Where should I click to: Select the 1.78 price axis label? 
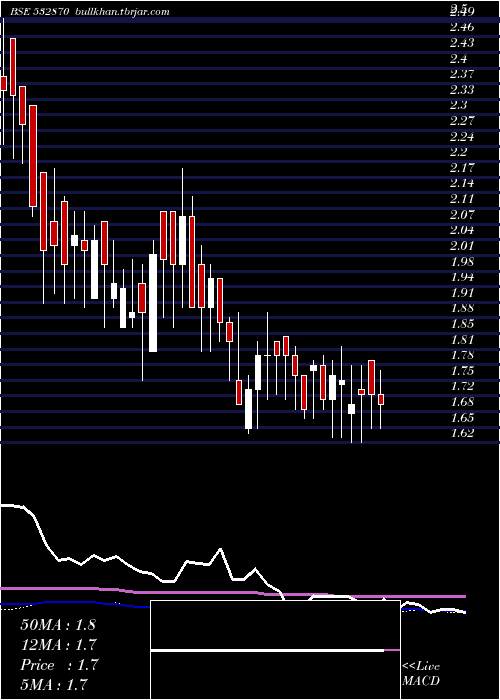(x=462, y=355)
